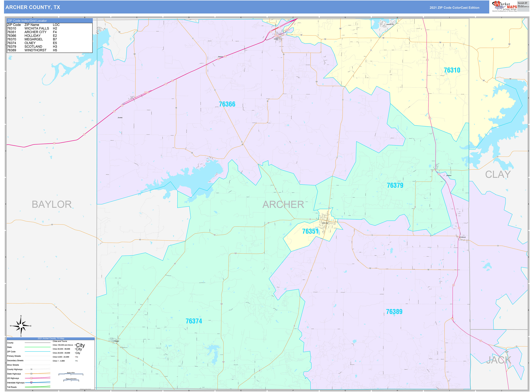The height and width of the screenshot is (392, 532).
Task: Click the Interstate Highways shield symbol in legend
Action: click(31, 383)
